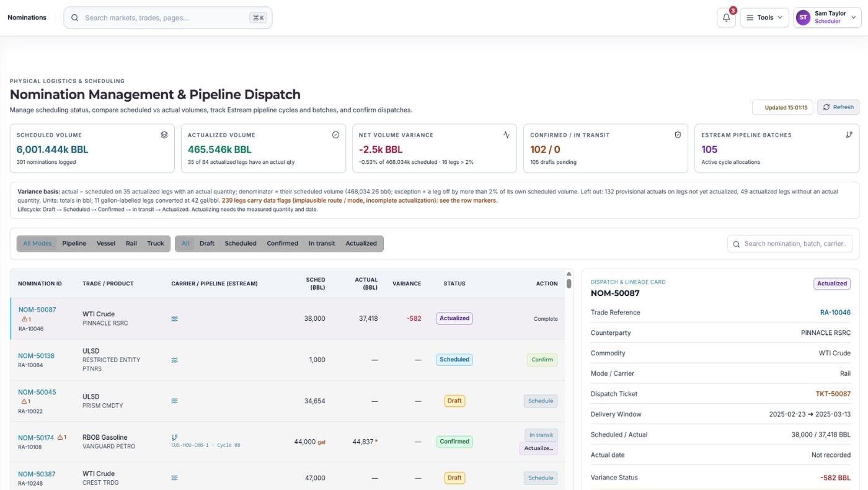Switch to the Actualized status filter tab
The width and height of the screenshot is (868, 490).
click(361, 244)
